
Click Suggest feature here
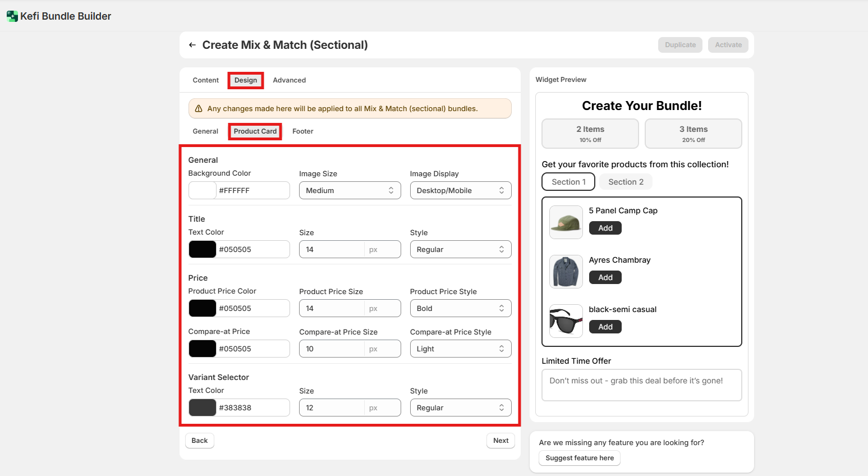coord(579,458)
